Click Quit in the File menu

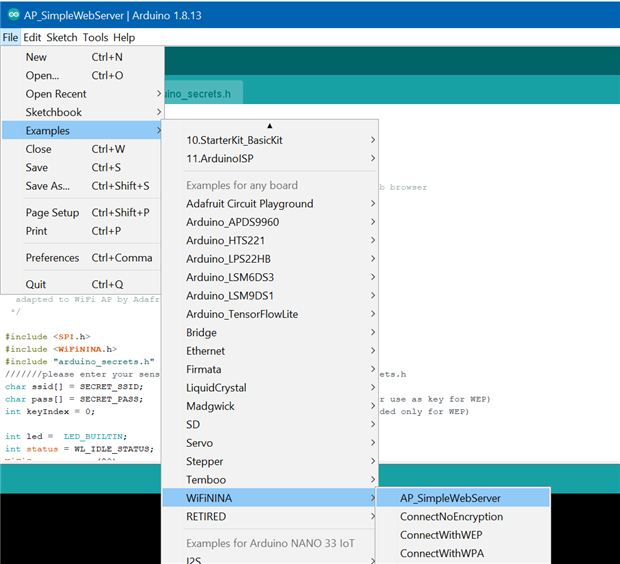click(x=37, y=284)
